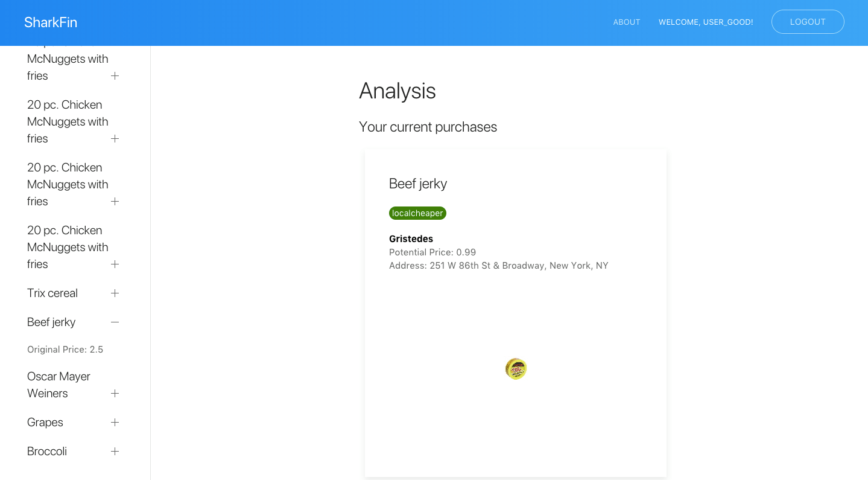Image resolution: width=868 pixels, height=480 pixels.
Task: Click 'Your current purchases' subheading
Action: point(428,127)
